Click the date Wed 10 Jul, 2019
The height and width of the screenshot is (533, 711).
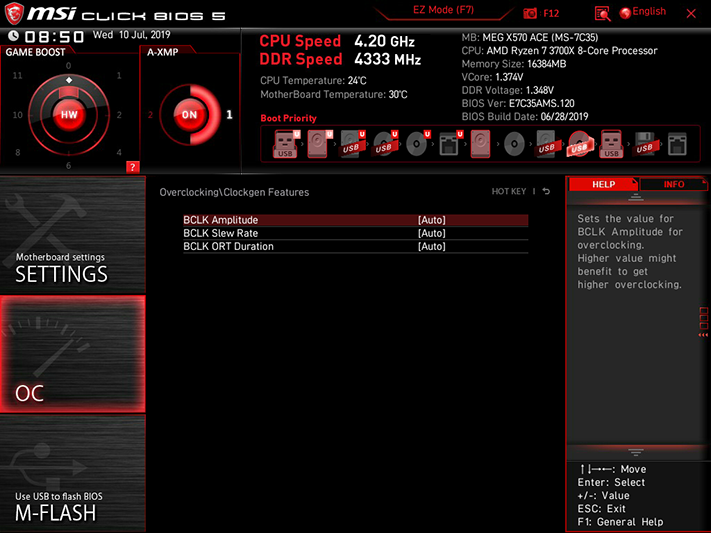coord(131,35)
